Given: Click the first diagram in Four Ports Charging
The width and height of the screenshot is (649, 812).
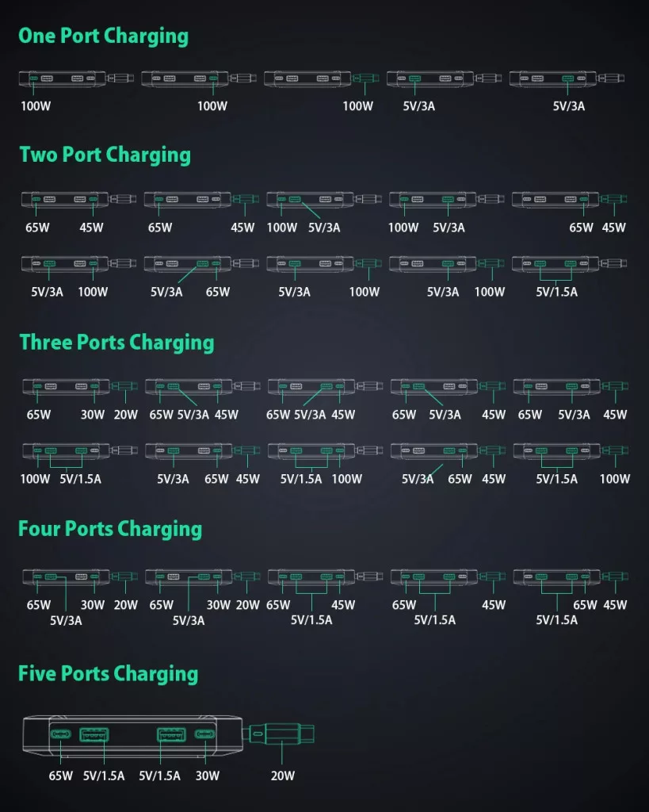Looking at the screenshot, I should [x=80, y=577].
